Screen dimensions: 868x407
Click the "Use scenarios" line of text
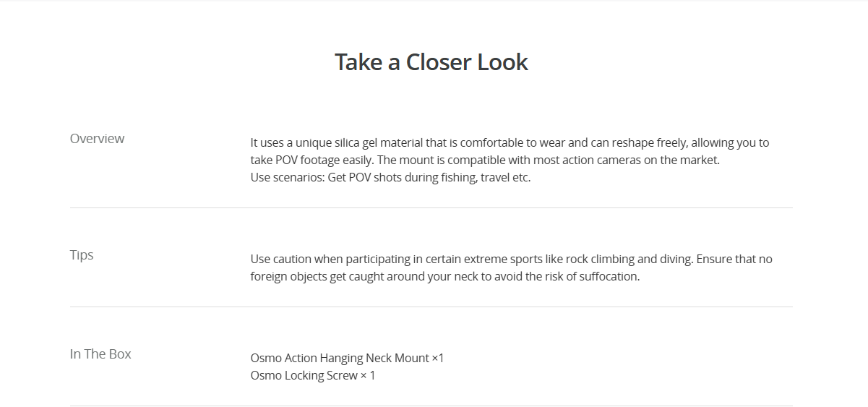pos(390,178)
